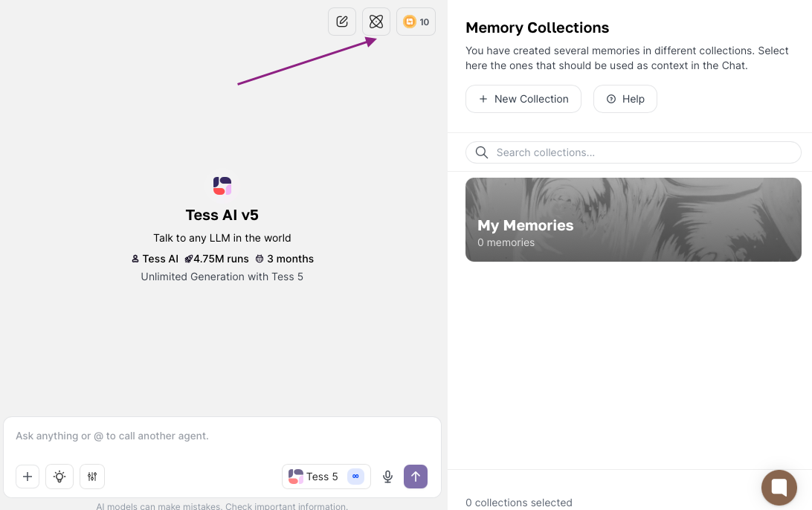Click the 3 months label
Image resolution: width=812 pixels, height=510 pixels.
click(x=284, y=259)
